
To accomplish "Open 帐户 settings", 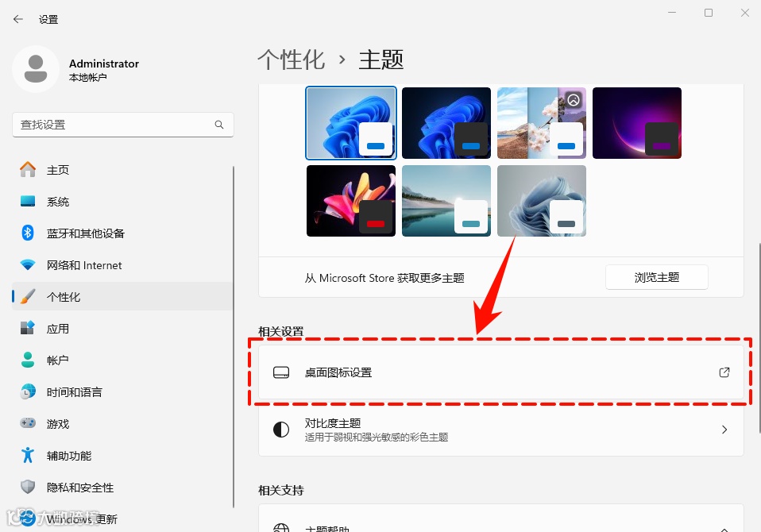I will pyautogui.click(x=122, y=360).
